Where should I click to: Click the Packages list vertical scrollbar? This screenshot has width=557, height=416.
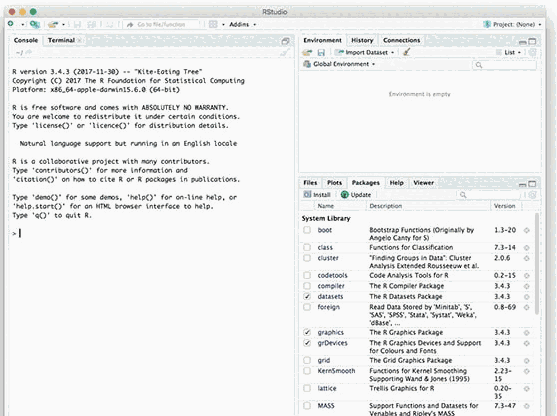[x=537, y=264]
